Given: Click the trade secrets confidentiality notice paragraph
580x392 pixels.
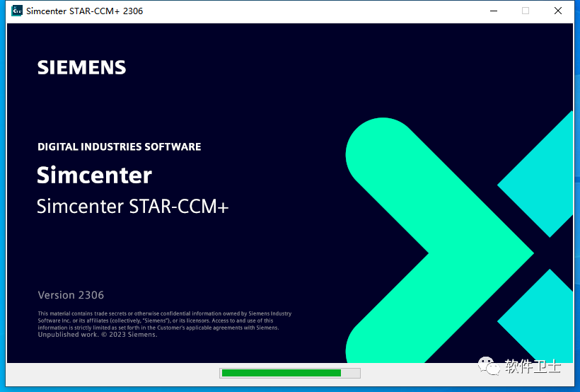Looking at the screenshot, I should [x=165, y=321].
